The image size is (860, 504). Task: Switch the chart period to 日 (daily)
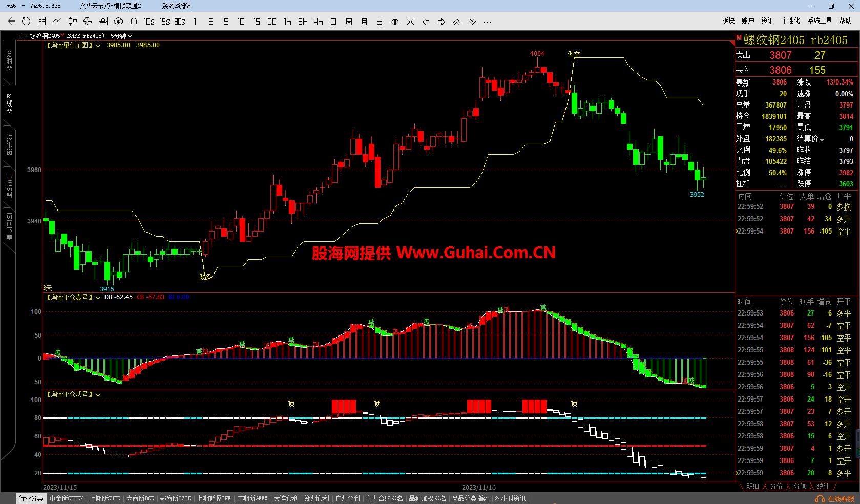pyautogui.click(x=333, y=22)
